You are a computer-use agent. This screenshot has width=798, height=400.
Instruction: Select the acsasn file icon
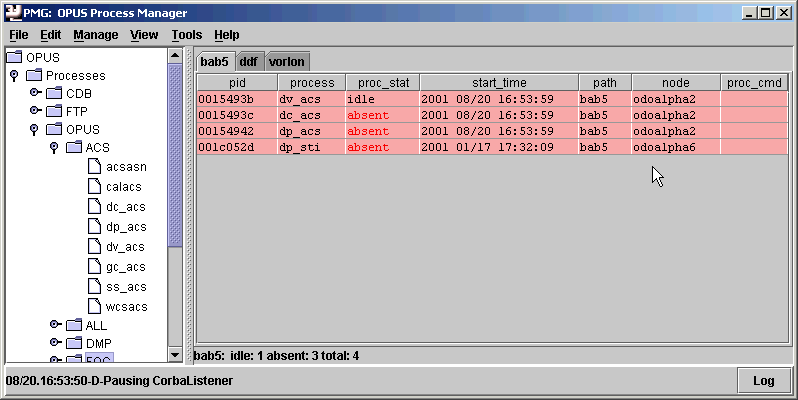[95, 167]
